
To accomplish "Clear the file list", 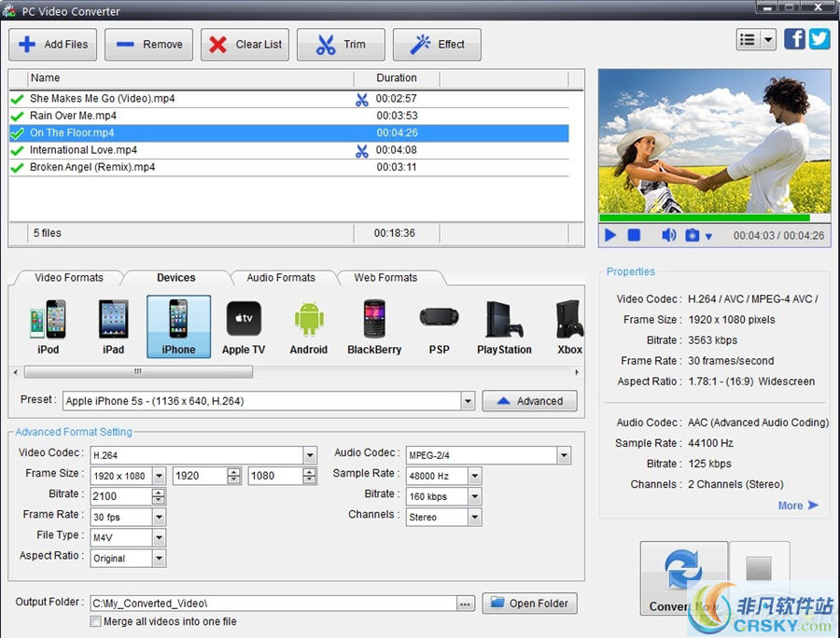I will tap(245, 45).
